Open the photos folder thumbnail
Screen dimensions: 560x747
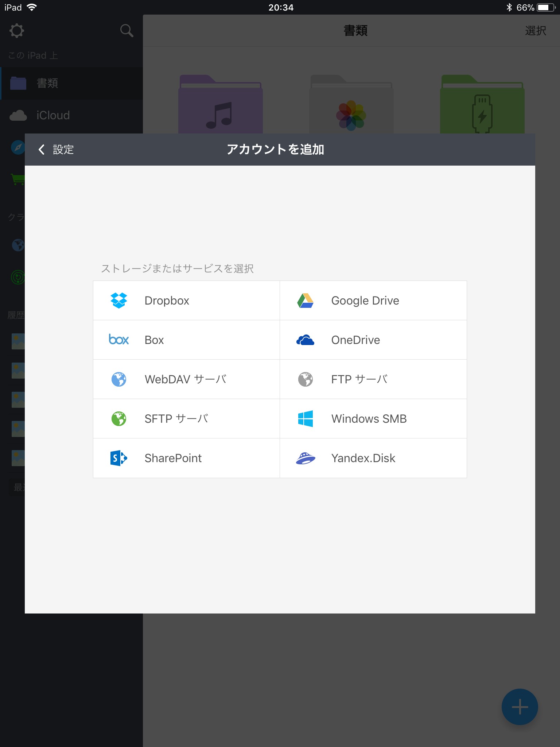tap(351, 106)
